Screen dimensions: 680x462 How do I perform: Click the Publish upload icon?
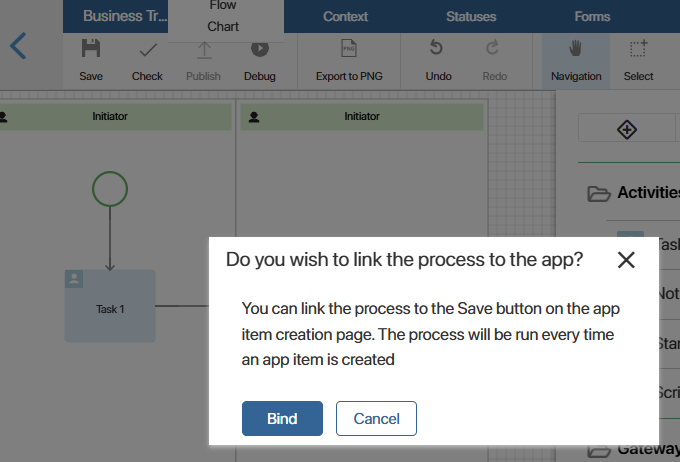pyautogui.click(x=203, y=49)
